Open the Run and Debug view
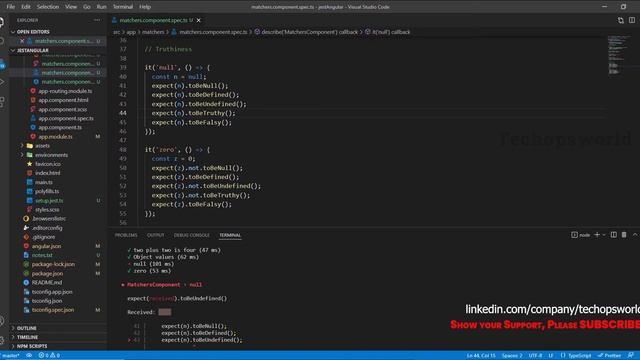This screenshot has width=640, height=360. pyautogui.click(x=2, y=82)
